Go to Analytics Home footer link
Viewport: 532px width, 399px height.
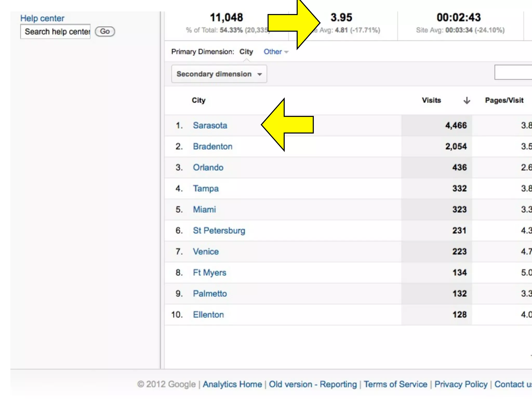coord(232,384)
